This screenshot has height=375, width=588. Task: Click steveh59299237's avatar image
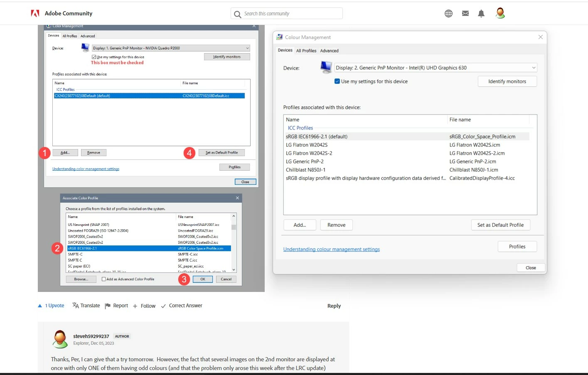point(60,339)
